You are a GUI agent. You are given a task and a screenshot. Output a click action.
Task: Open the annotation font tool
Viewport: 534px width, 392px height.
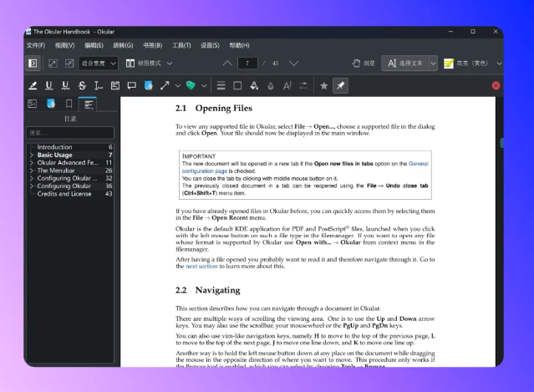point(287,85)
